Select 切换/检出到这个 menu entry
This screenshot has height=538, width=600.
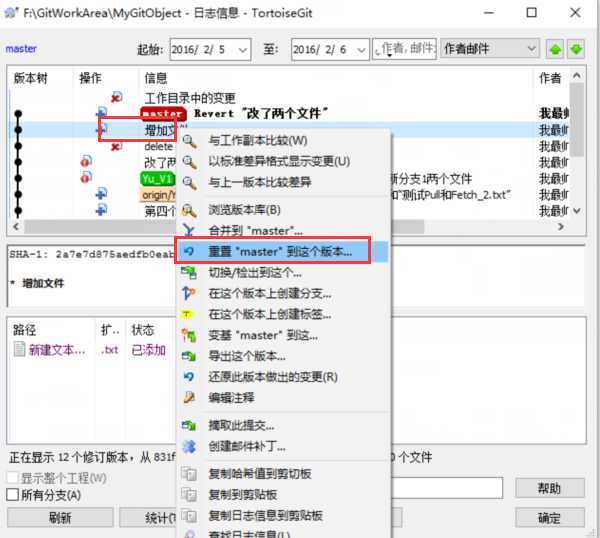[x=284, y=272]
